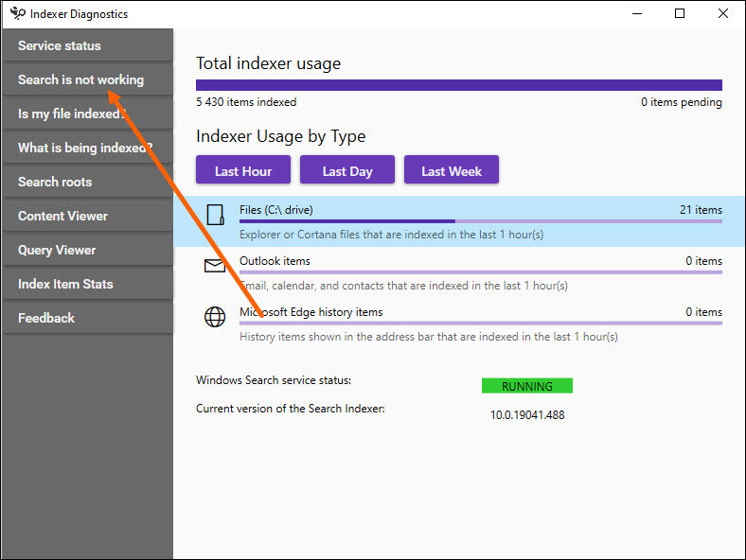Viewport: 746px width, 560px height.
Task: Click the Outlook items 0 items count
Action: point(703,261)
